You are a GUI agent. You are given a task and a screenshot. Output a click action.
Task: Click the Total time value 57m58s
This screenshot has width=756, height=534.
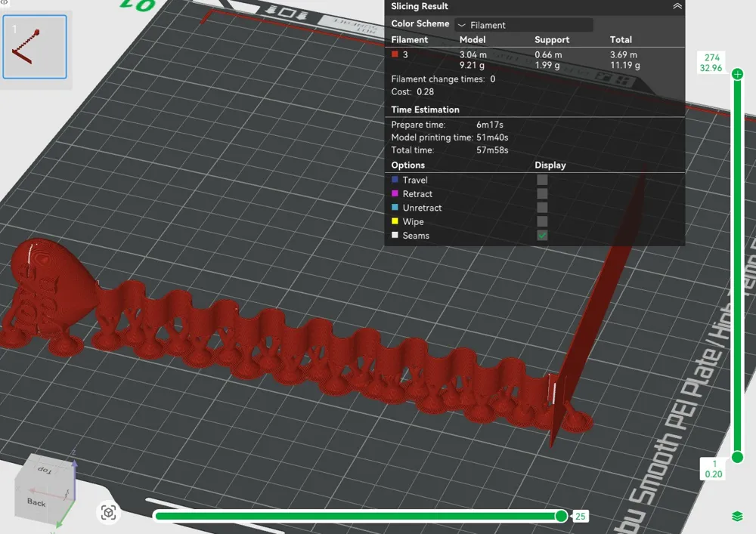coord(492,150)
